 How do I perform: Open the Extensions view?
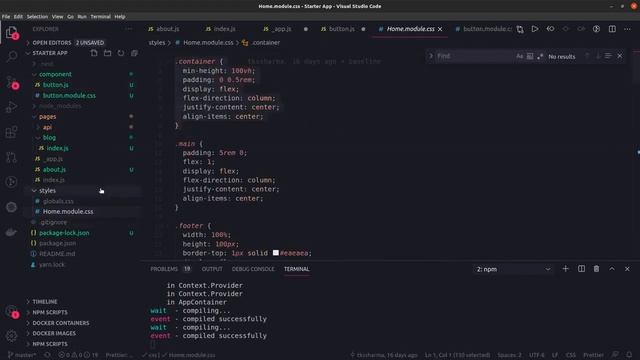11,132
